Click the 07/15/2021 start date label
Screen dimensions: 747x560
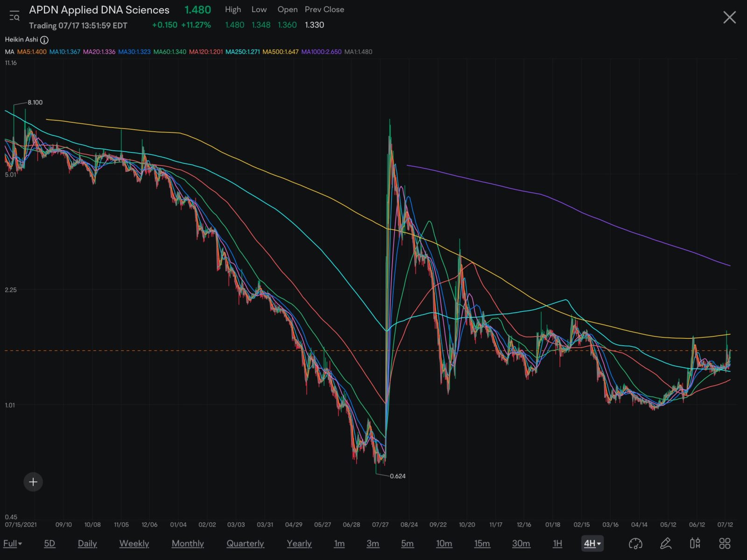coord(21,525)
